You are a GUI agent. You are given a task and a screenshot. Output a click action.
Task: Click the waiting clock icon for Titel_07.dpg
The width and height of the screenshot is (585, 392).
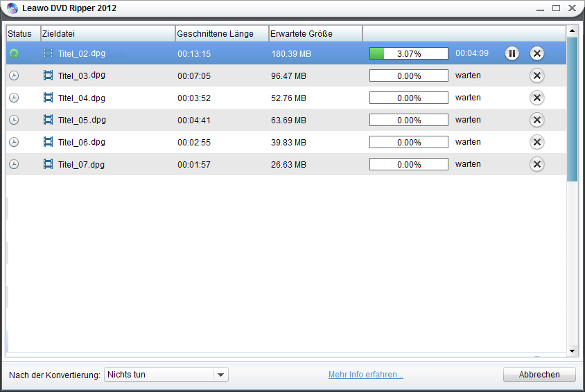pyautogui.click(x=14, y=164)
